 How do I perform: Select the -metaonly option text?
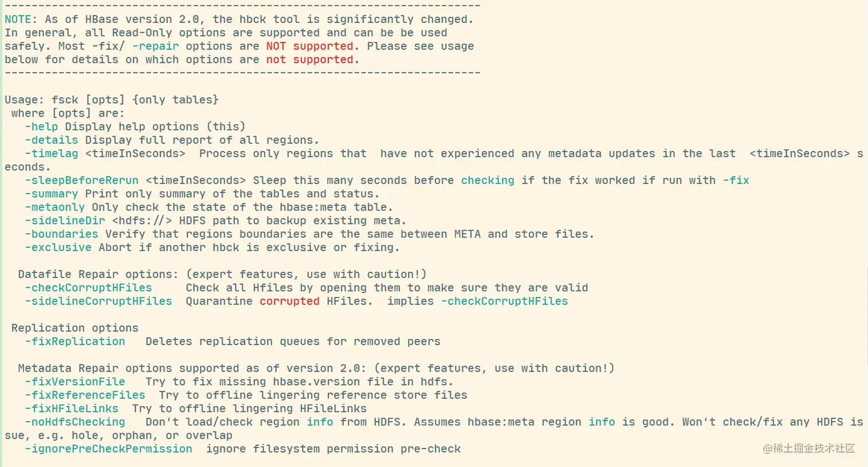pyautogui.click(x=55, y=207)
